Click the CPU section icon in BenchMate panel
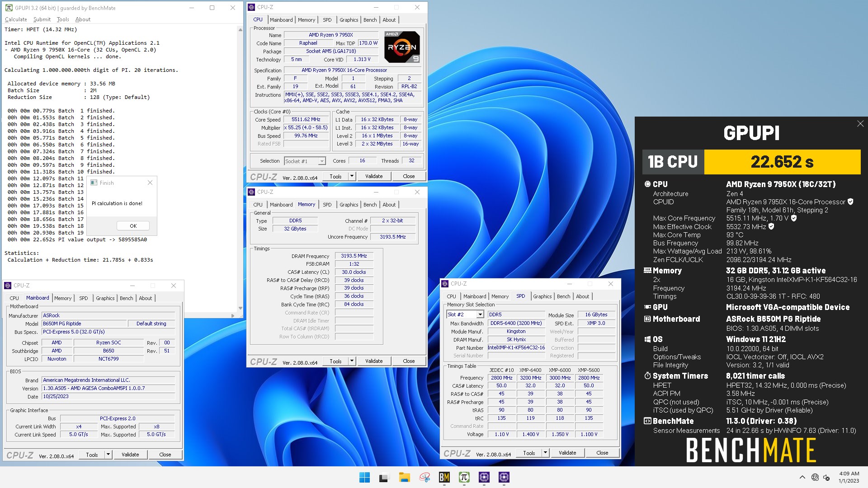The image size is (868, 488). (x=647, y=184)
